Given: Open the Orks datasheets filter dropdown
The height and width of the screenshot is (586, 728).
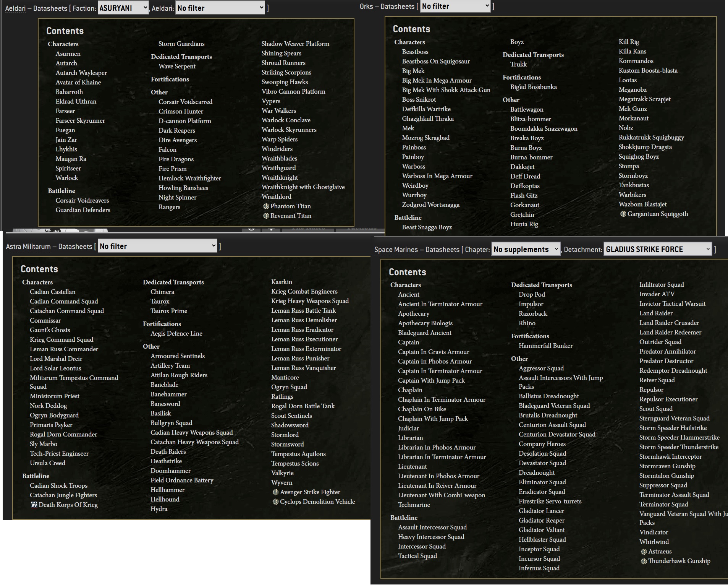Looking at the screenshot, I should (x=455, y=6).
